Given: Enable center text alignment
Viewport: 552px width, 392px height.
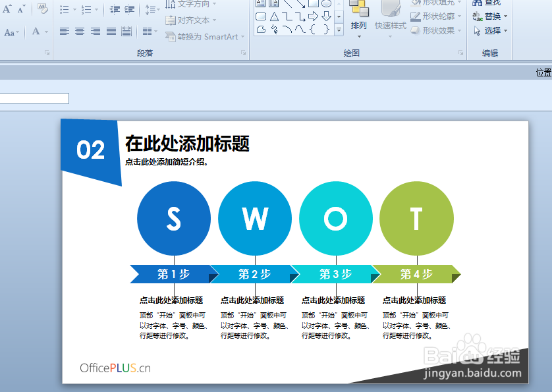Looking at the screenshot, I should (80, 31).
